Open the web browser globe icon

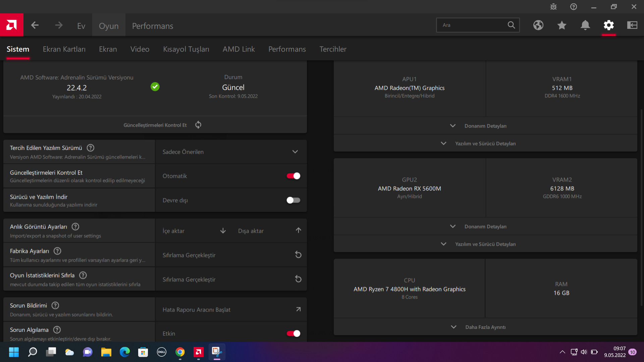[x=538, y=25]
